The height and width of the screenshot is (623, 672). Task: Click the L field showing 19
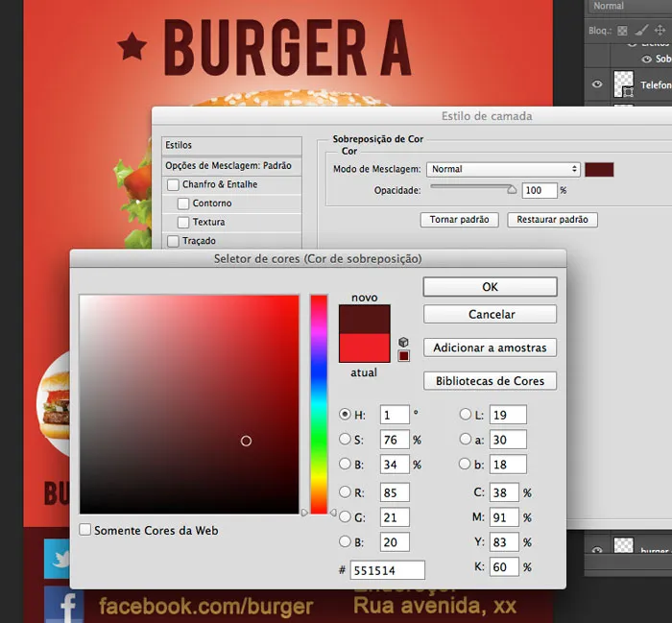(x=508, y=415)
